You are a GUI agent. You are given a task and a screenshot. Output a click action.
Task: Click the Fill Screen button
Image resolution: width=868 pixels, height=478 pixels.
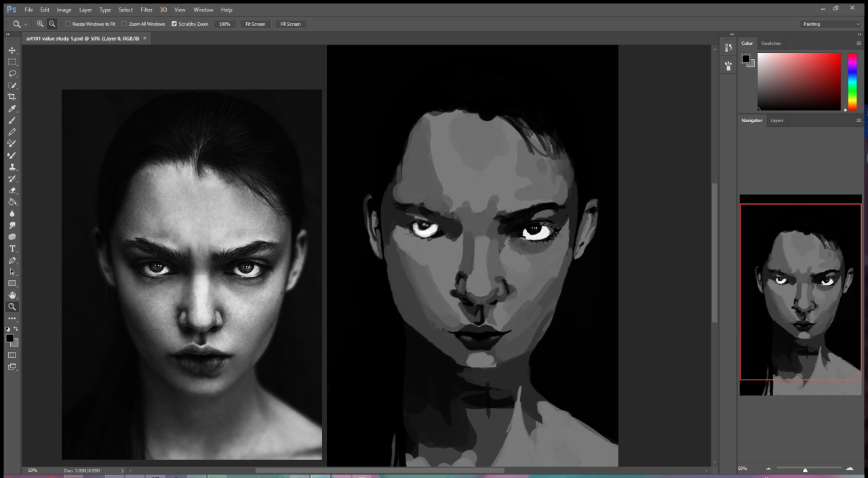click(290, 24)
